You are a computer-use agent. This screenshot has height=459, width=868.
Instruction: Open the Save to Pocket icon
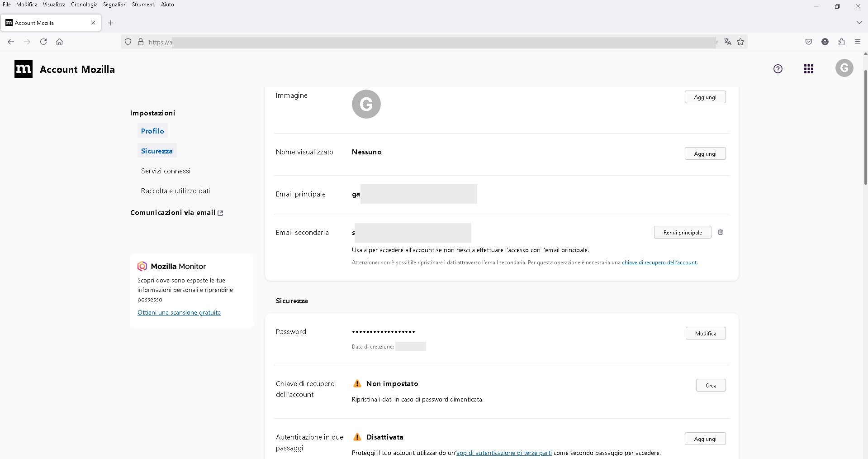(809, 42)
